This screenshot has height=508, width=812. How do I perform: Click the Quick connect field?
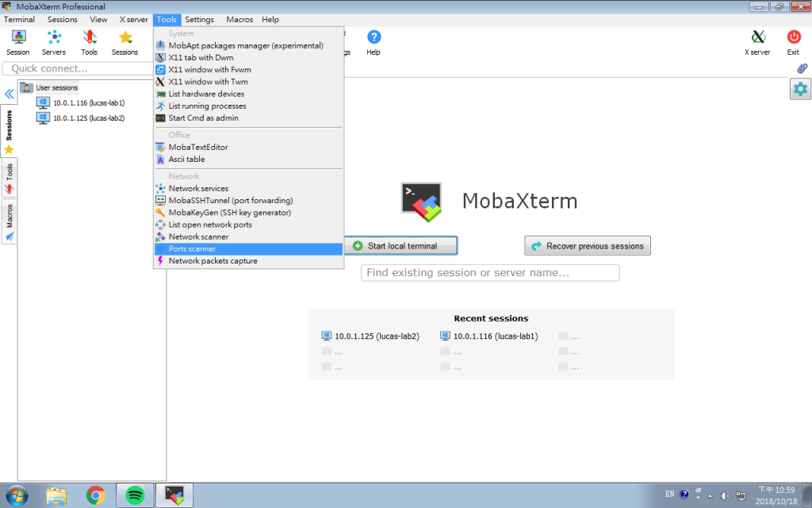[79, 68]
